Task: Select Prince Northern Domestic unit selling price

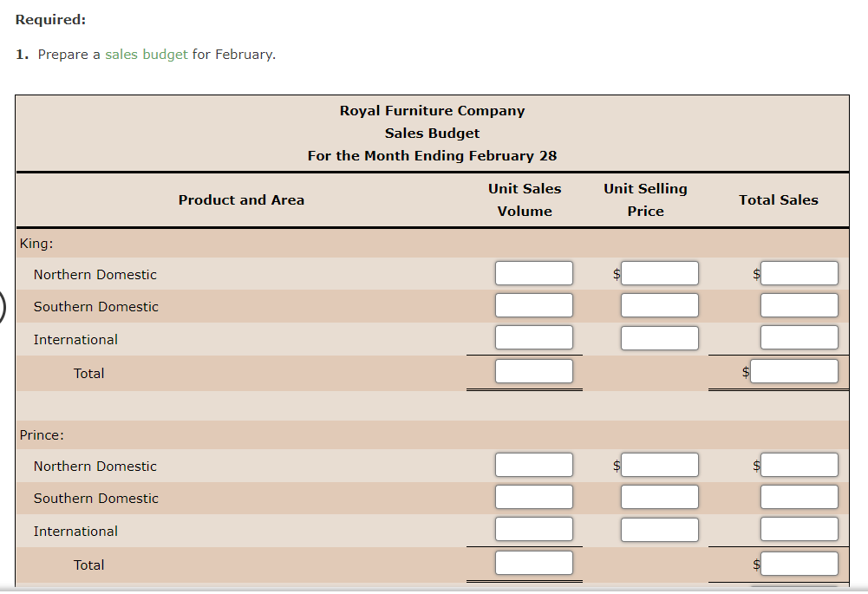Action: 659,465
